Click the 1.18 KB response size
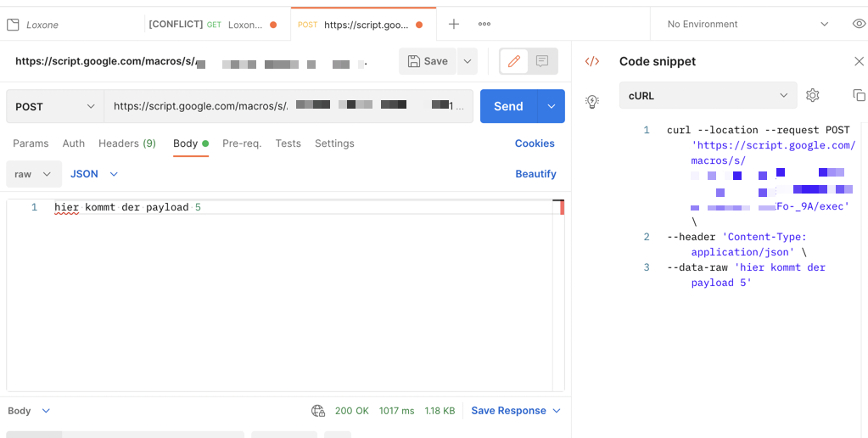The width and height of the screenshot is (868, 438). (x=440, y=411)
